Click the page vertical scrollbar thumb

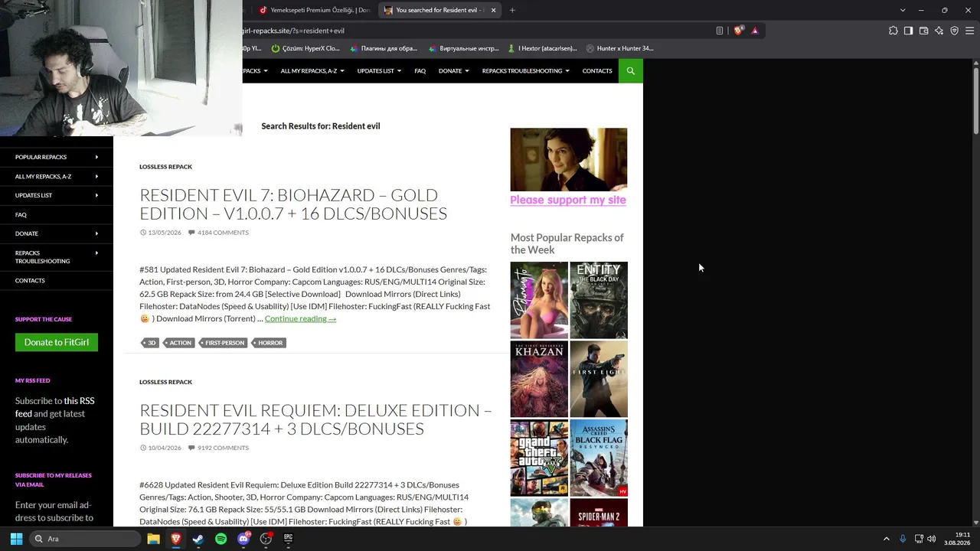pyautogui.click(x=976, y=99)
